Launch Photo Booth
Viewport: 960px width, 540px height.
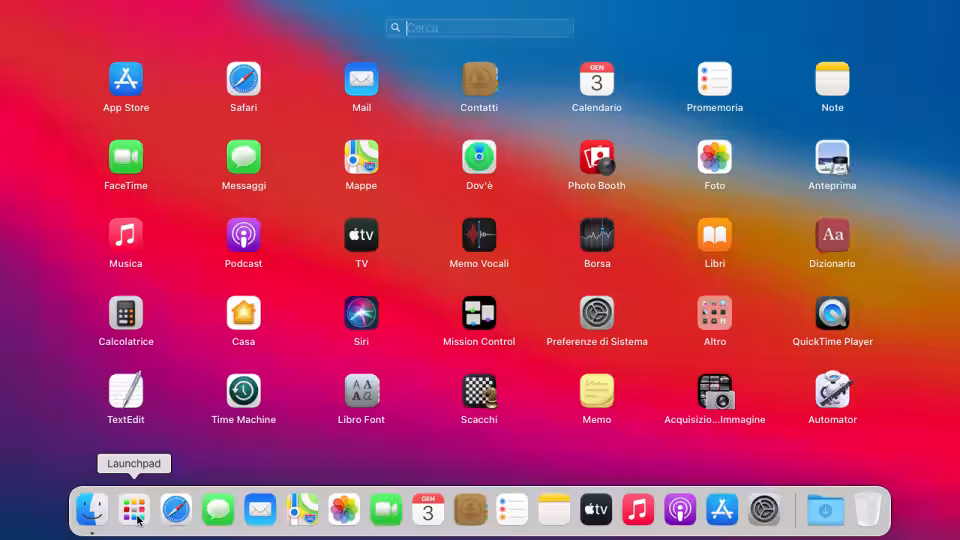(x=597, y=157)
